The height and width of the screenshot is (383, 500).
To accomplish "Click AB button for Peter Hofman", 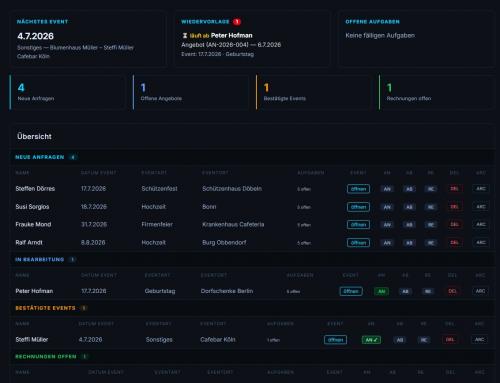I will 405,291.
